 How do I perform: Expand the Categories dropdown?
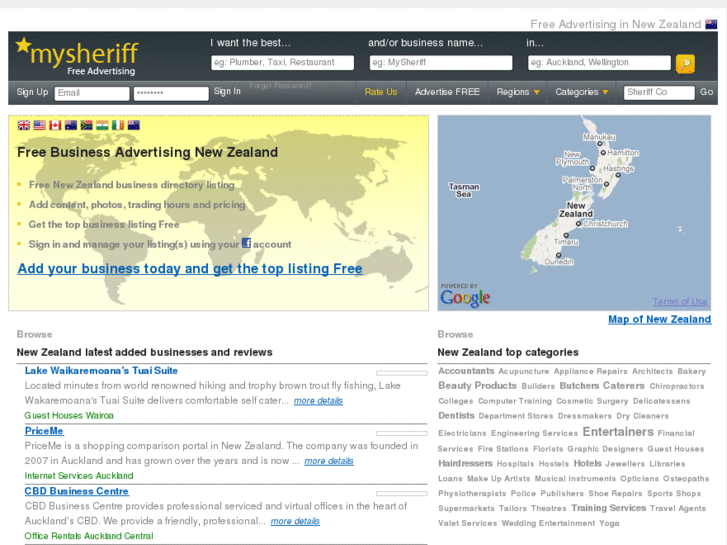coord(581,92)
